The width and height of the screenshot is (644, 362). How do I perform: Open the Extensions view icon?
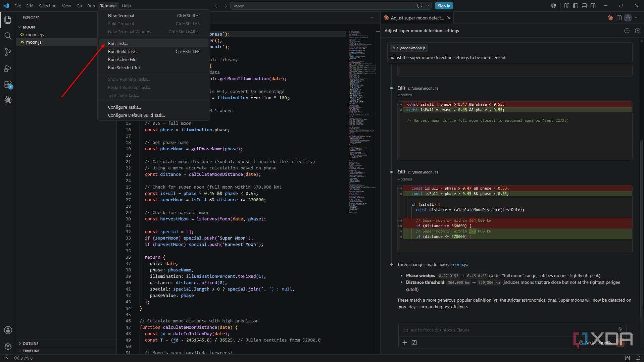coord(8,84)
